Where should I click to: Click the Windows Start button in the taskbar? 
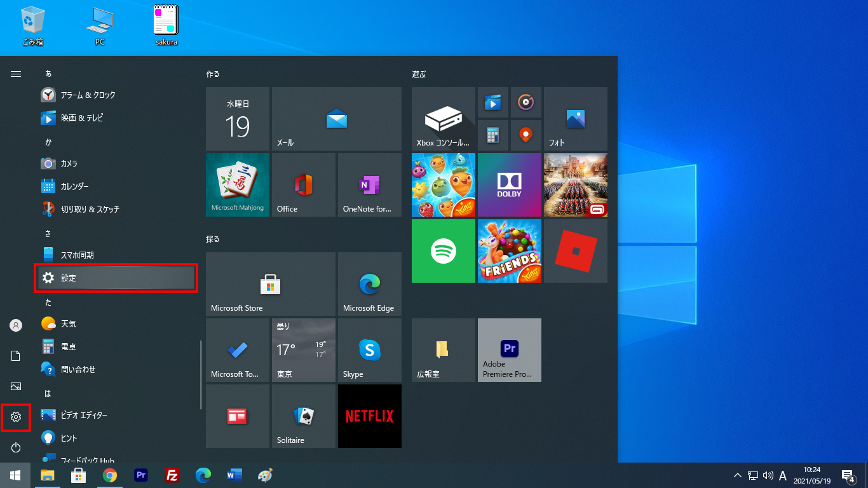point(15,475)
